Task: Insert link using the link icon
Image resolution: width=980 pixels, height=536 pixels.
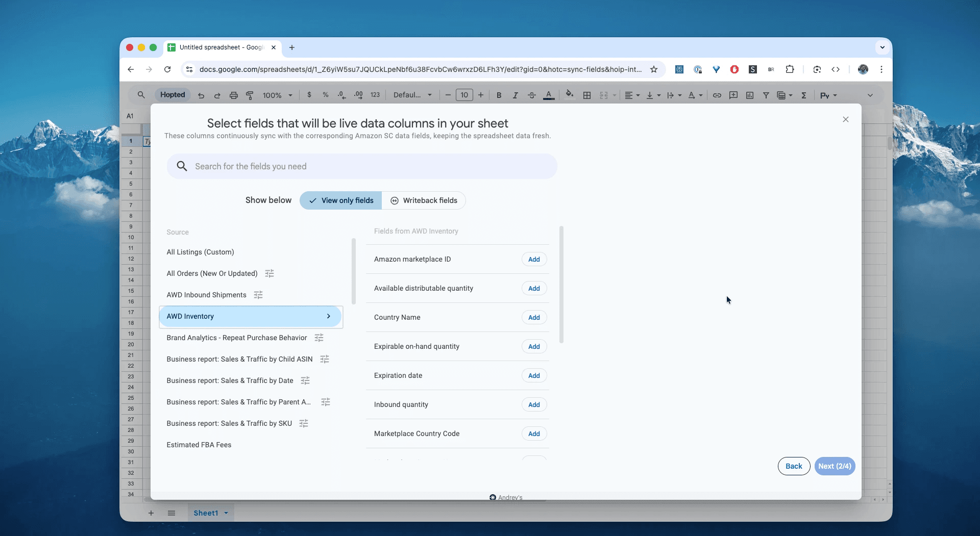Action: pyautogui.click(x=717, y=95)
